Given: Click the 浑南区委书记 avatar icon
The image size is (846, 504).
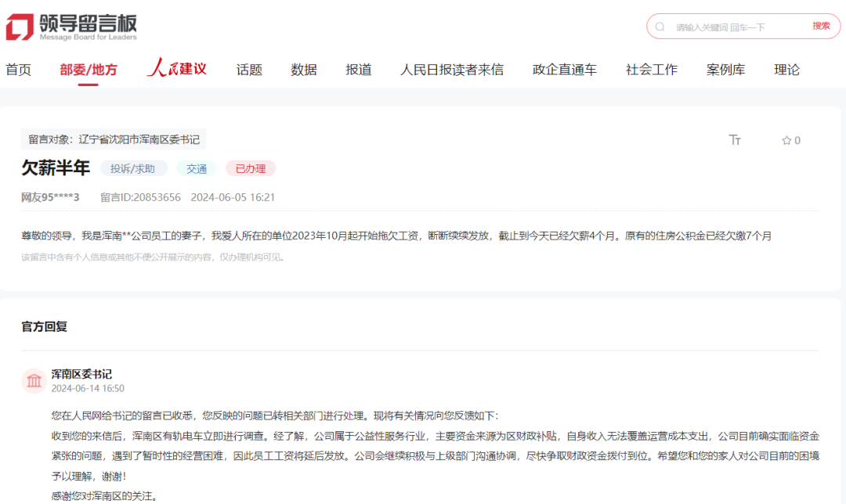Looking at the screenshot, I should click(x=34, y=381).
